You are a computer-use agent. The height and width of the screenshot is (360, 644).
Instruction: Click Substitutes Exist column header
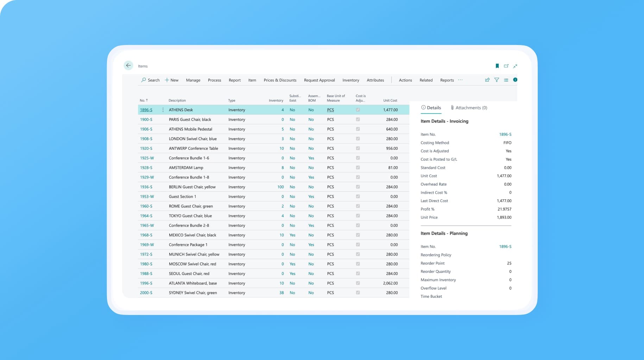click(295, 98)
